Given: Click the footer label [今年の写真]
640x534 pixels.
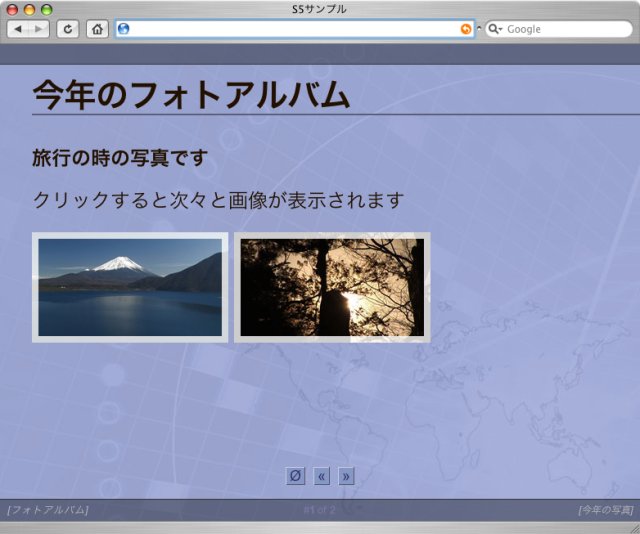Looking at the screenshot, I should pos(606,510).
